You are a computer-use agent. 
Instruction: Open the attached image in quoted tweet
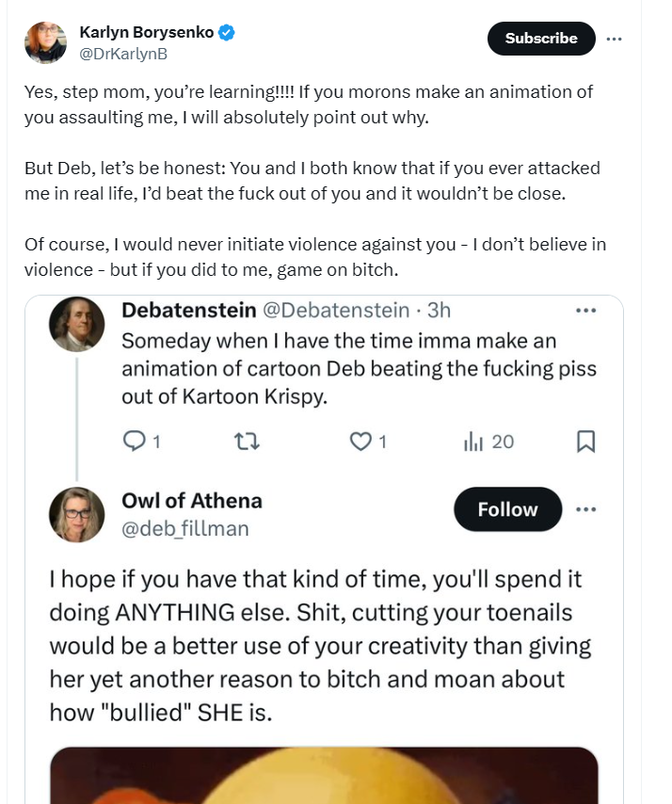tap(324, 776)
